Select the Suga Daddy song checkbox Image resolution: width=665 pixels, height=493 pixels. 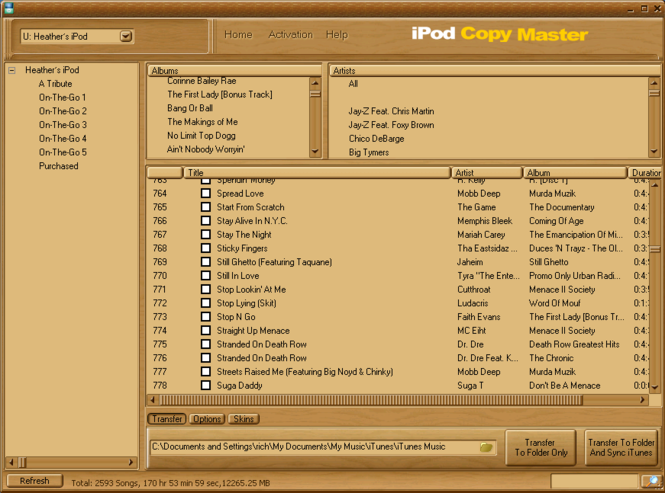tap(206, 385)
